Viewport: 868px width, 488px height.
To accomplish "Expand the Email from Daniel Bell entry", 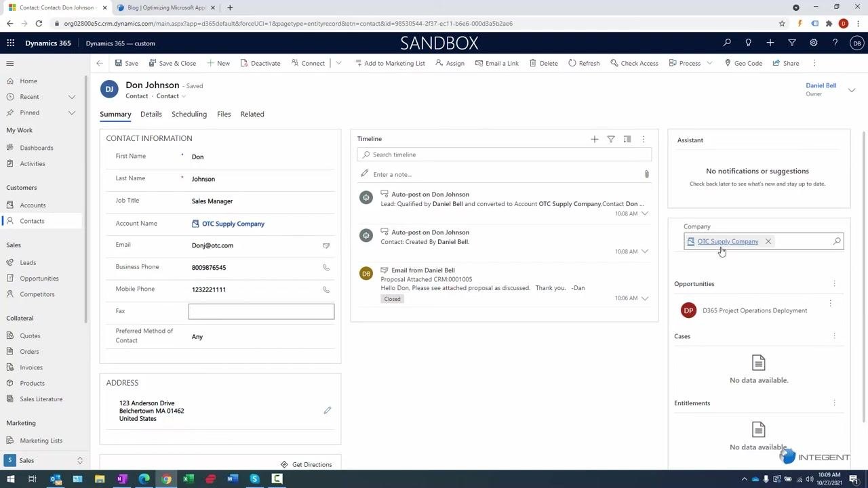I will click(645, 298).
